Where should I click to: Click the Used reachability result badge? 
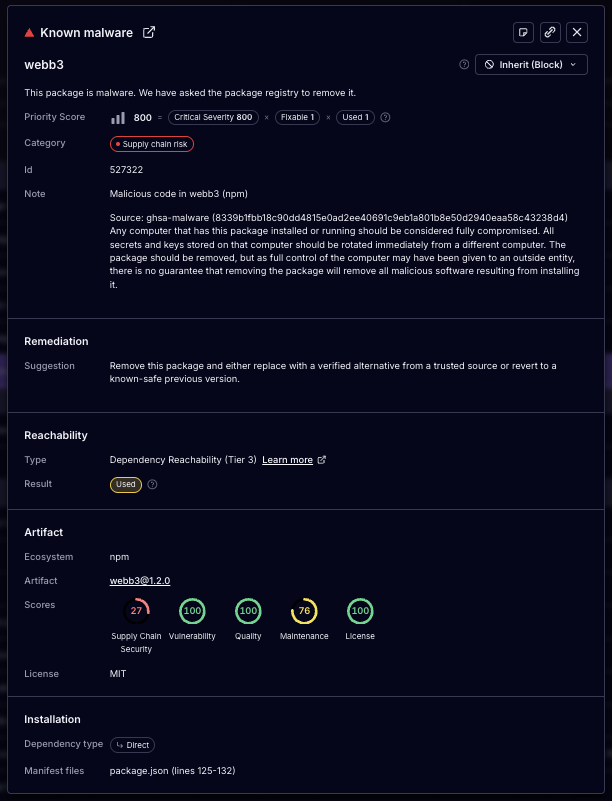126,484
